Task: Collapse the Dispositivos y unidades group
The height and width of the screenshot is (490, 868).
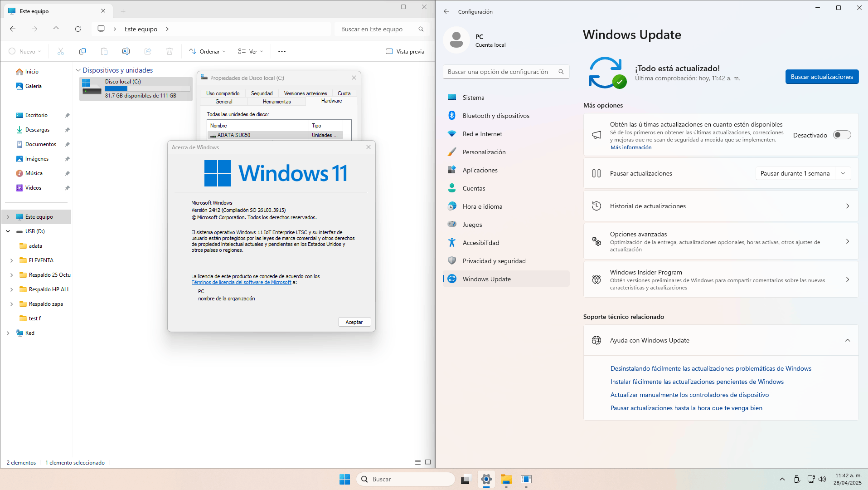Action: [78, 70]
